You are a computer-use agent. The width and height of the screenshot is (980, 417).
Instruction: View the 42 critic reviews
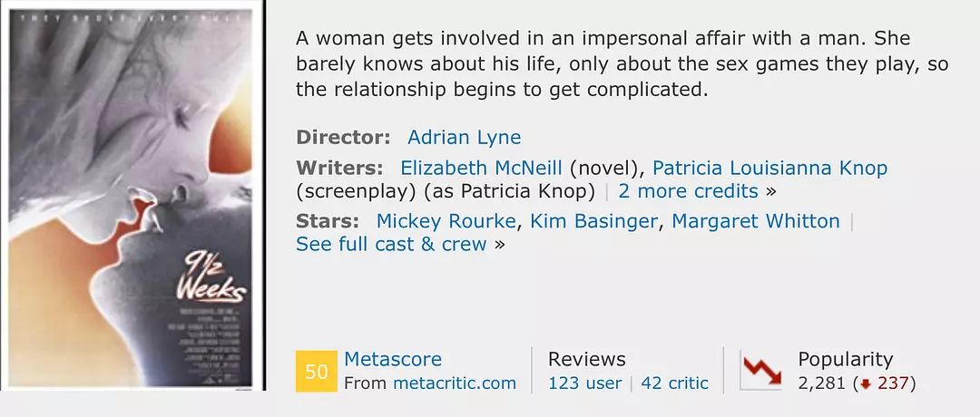(675, 383)
